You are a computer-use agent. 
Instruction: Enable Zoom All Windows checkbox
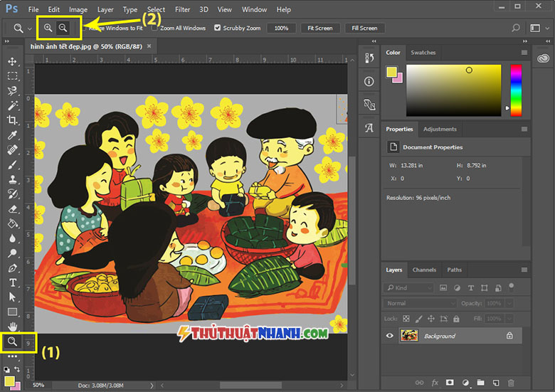(154, 28)
